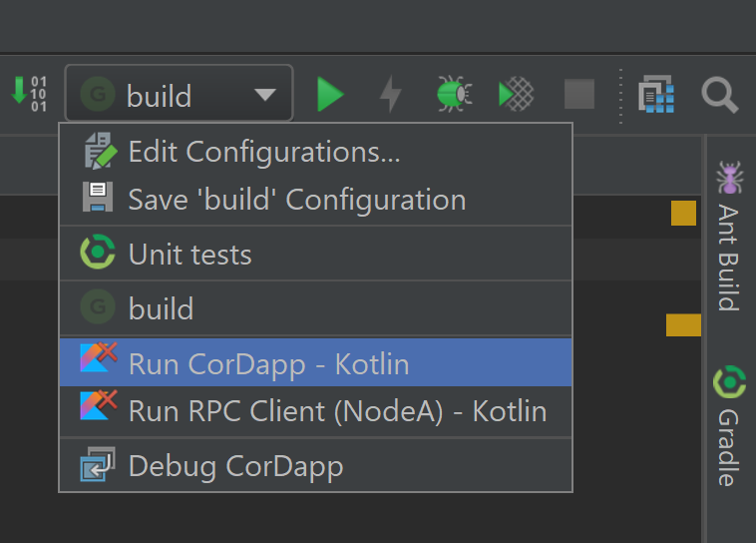Click the Apply Changes lightning icon

point(391,94)
